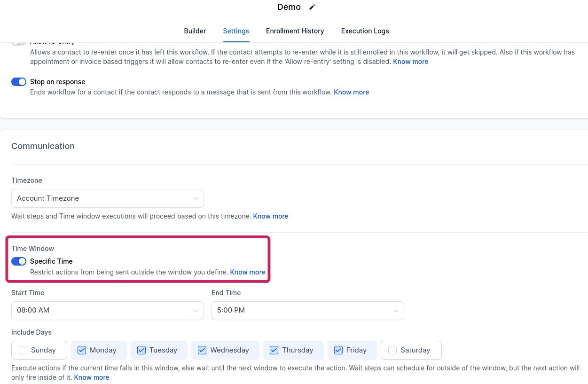Image resolution: width=588 pixels, height=384 pixels.
Task: Click Know more under Stop on response
Action: pyautogui.click(x=351, y=92)
